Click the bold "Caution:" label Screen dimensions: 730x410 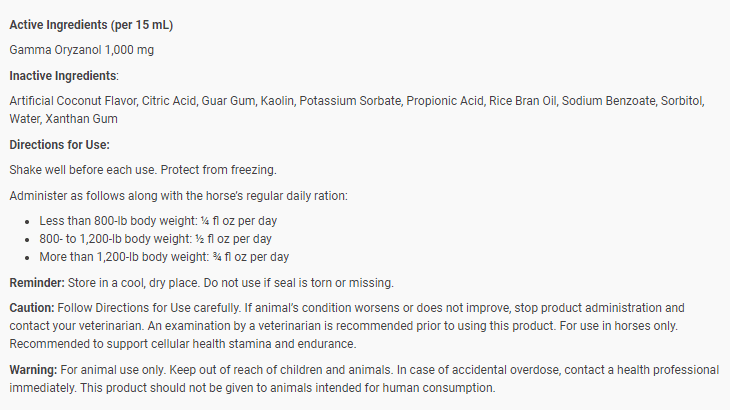[33, 307]
